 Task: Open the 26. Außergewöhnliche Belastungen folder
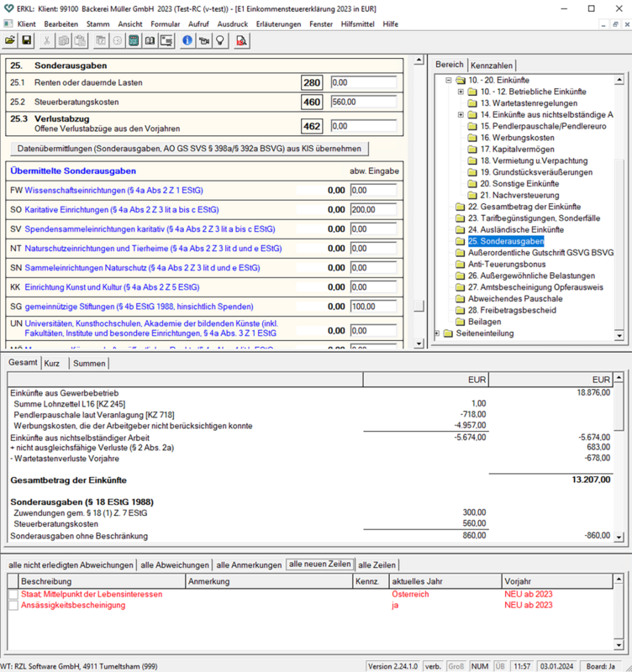click(530, 276)
